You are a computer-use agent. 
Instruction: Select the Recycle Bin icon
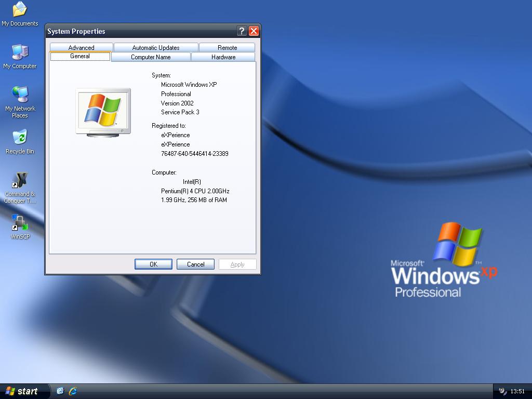20,138
